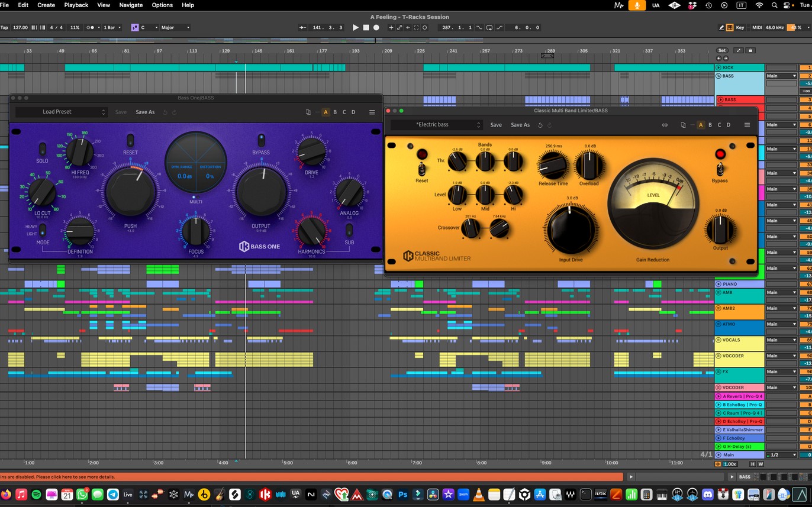Click the copy preset icon in limiter
Screen dimensions: 812x507
tap(683, 125)
